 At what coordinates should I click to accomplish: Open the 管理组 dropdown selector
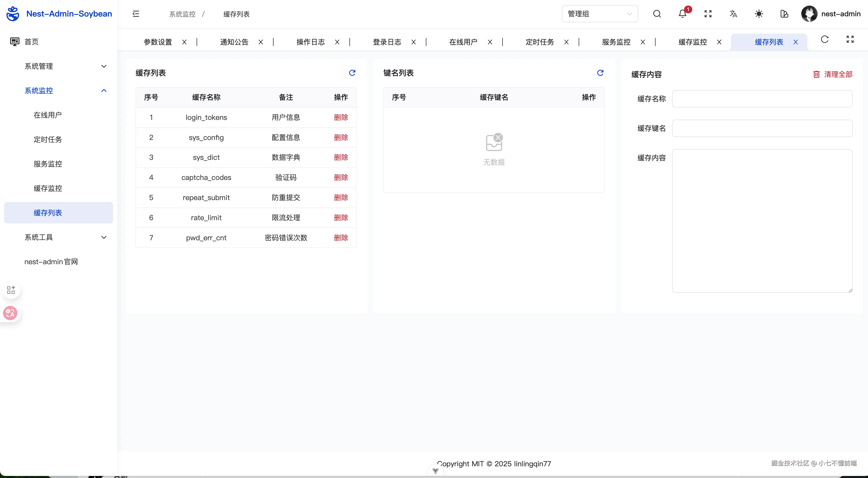(600, 14)
